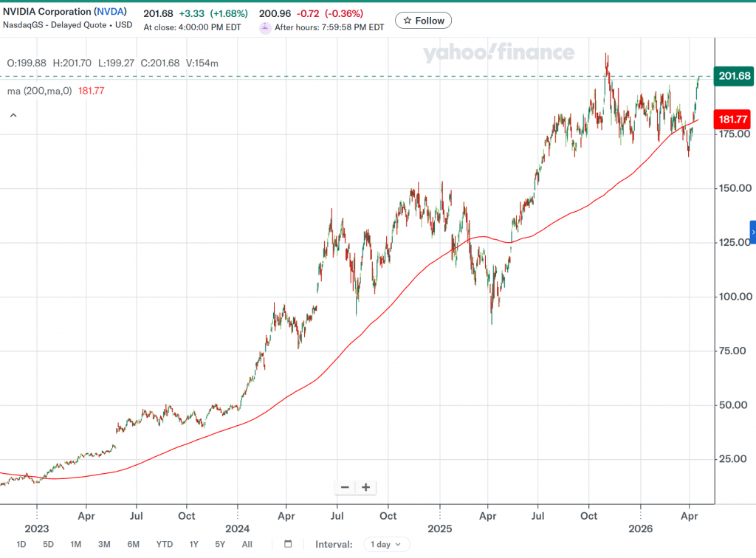Switch chart to 5Y range
The image size is (756, 558).
pyautogui.click(x=220, y=544)
